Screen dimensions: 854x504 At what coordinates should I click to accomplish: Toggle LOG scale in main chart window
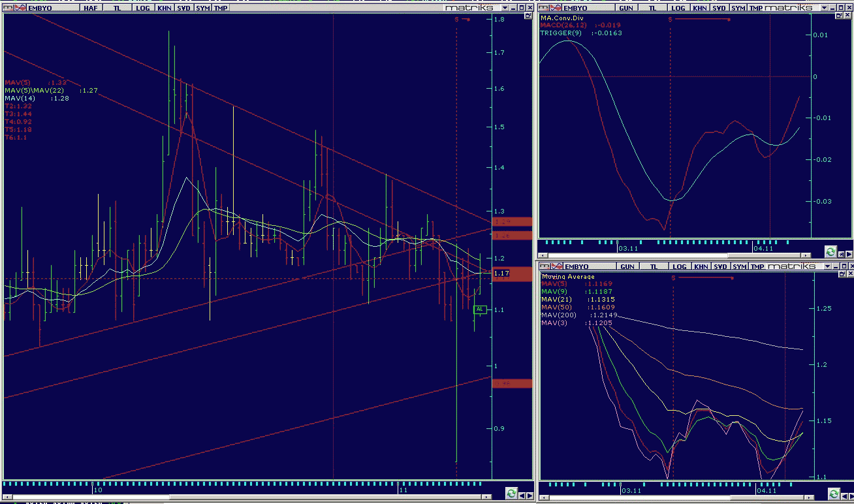143,8
